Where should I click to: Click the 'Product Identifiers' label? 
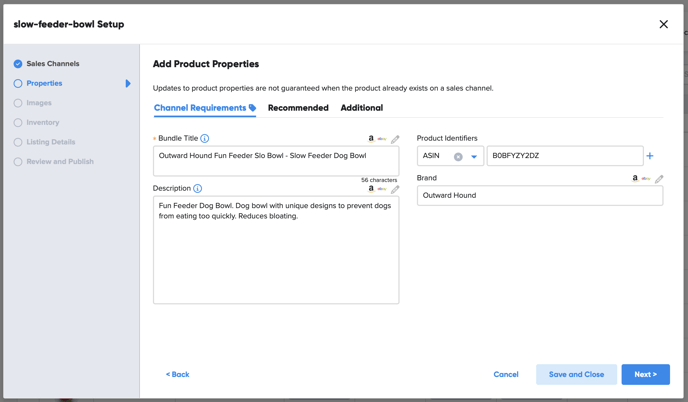(x=447, y=138)
